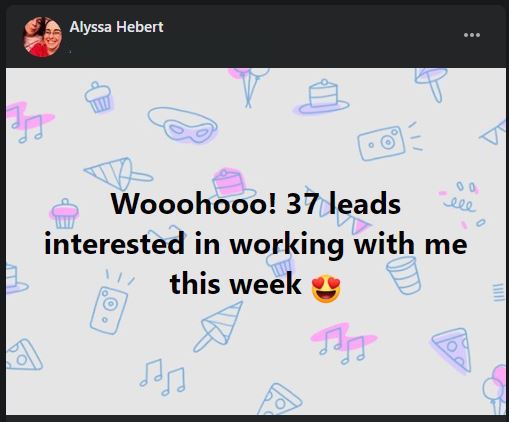Click the speaker doodle with sound lines
Image resolution: width=509 pixels, height=422 pixels.
pos(112,303)
